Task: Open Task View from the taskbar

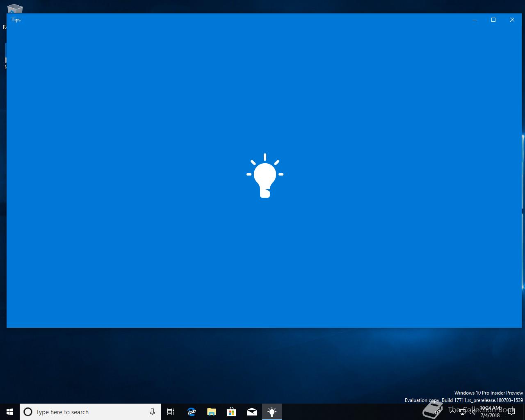Action: tap(171, 412)
